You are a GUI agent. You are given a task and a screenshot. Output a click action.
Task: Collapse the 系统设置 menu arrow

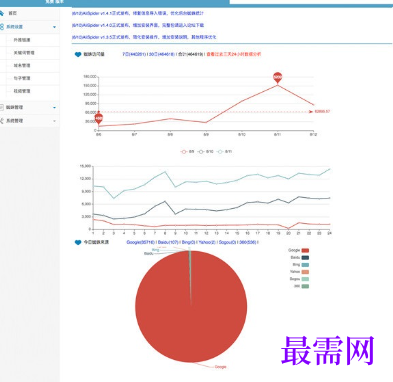pyautogui.click(x=54, y=27)
